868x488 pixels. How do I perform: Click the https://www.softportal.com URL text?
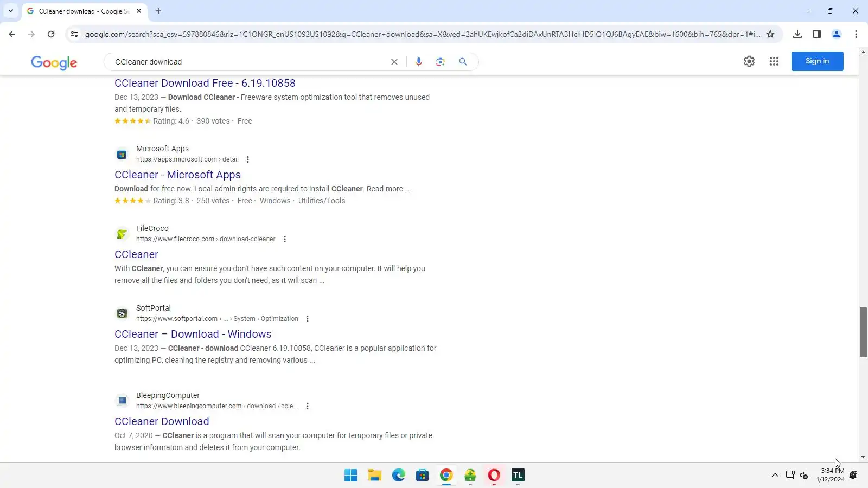coord(177,319)
